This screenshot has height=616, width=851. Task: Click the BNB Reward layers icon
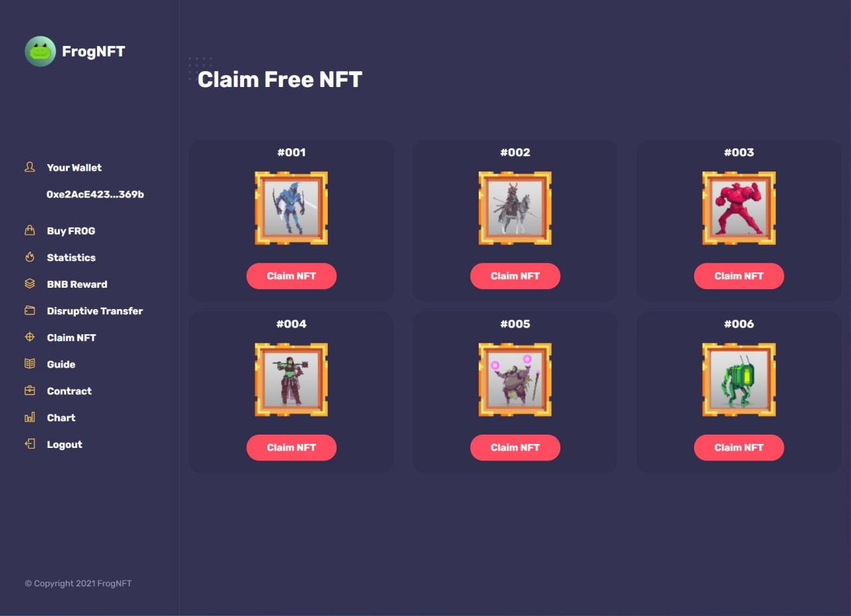point(29,284)
